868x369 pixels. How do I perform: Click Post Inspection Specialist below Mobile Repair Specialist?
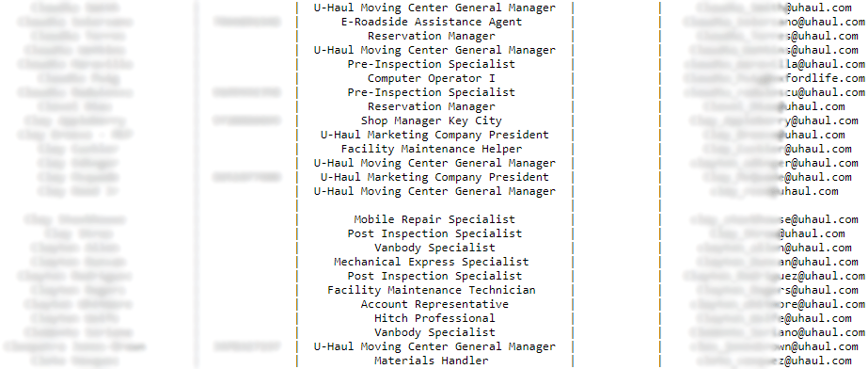coord(434,233)
